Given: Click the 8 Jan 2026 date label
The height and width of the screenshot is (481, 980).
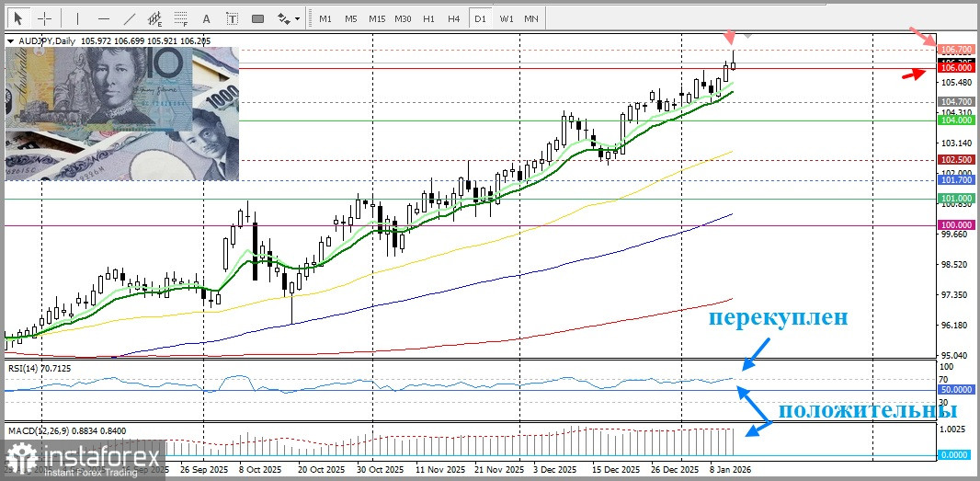Looking at the screenshot, I should 731,469.
